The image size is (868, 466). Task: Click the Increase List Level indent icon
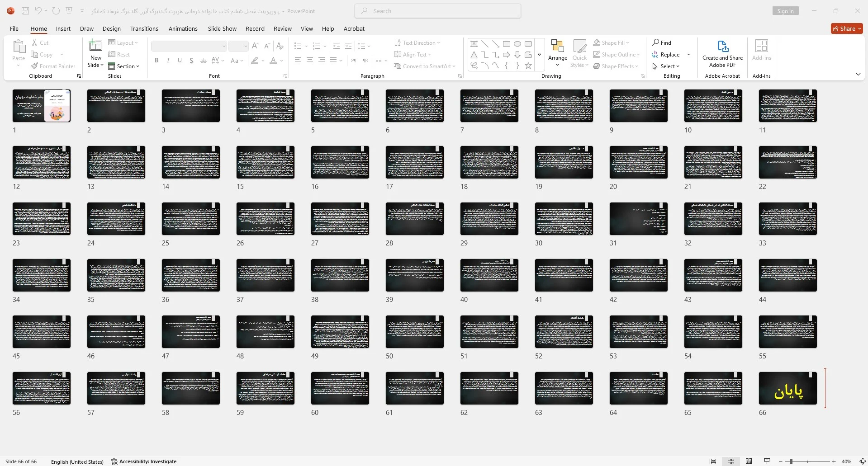tap(348, 46)
